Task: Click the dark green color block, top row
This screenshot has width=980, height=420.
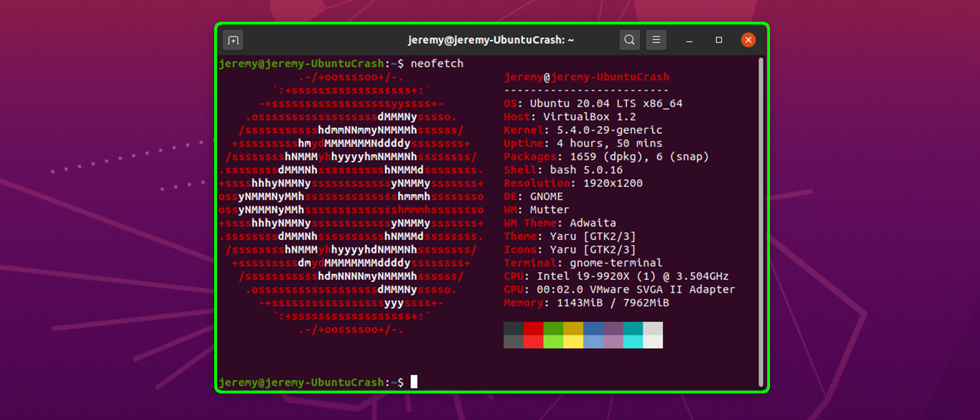Action: [x=554, y=328]
